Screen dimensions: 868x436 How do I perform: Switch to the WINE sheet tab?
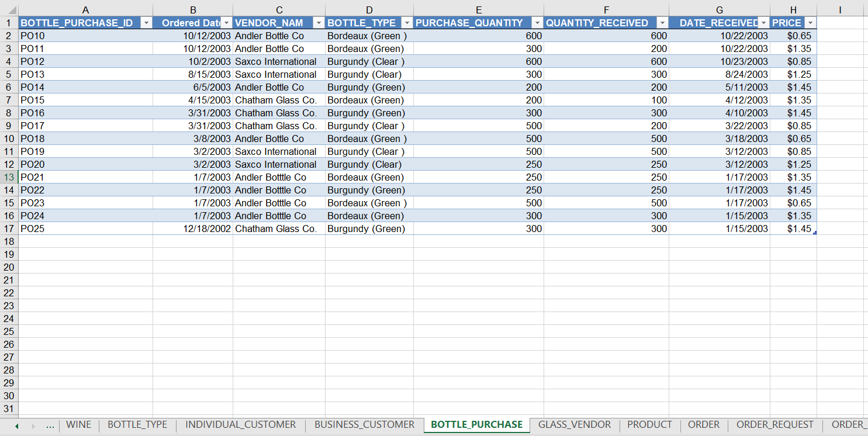click(78, 425)
